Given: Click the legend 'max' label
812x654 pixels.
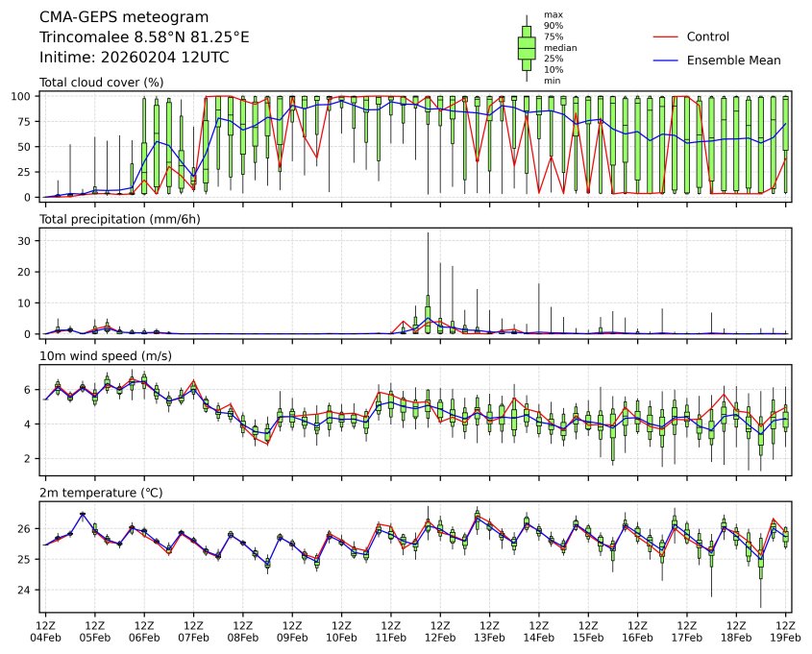Looking at the screenshot, I should click(554, 15).
